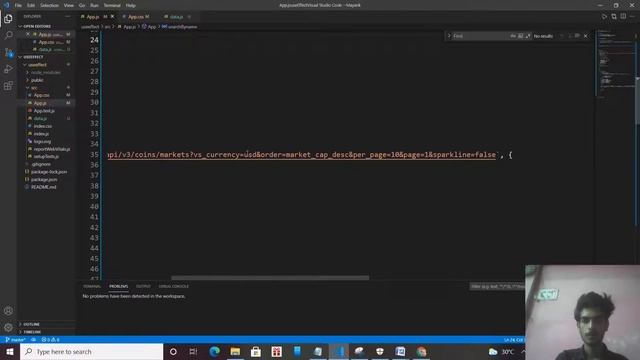The height and width of the screenshot is (360, 640).
Task: Open the Manage gear icon
Action: point(8,327)
